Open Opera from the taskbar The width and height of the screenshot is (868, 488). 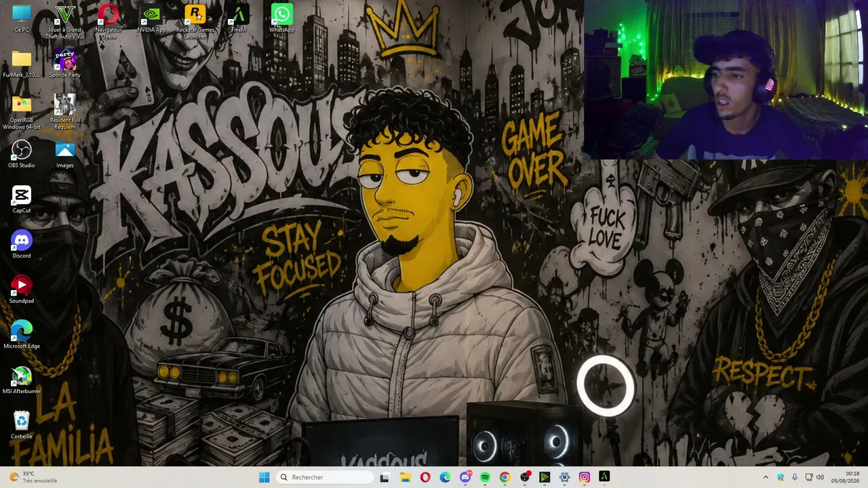(425, 477)
